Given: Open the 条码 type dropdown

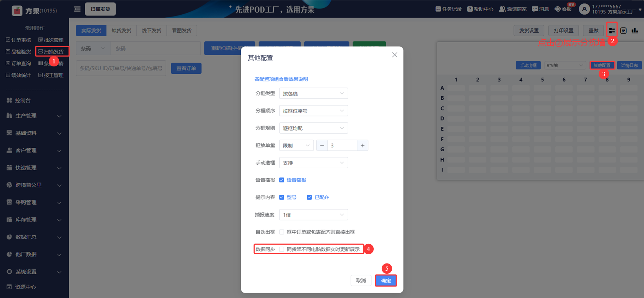Looking at the screenshot, I should pos(93,49).
